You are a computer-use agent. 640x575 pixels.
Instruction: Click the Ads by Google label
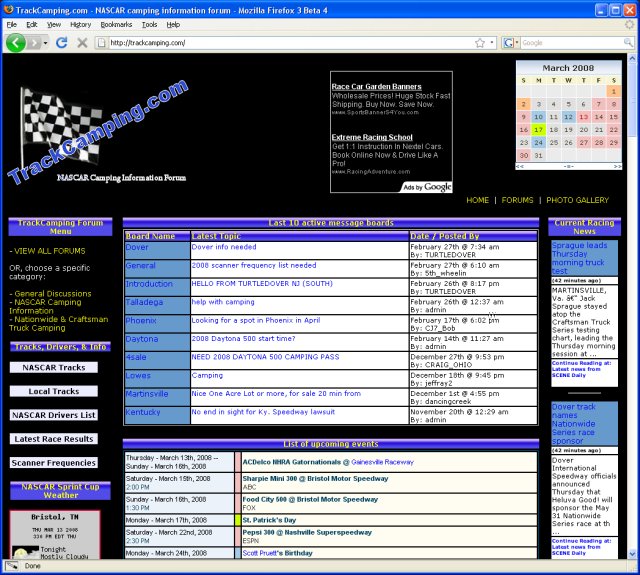[x=427, y=187]
